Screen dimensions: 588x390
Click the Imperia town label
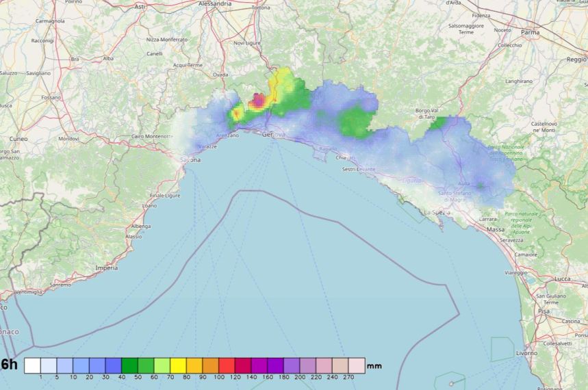[x=106, y=268]
